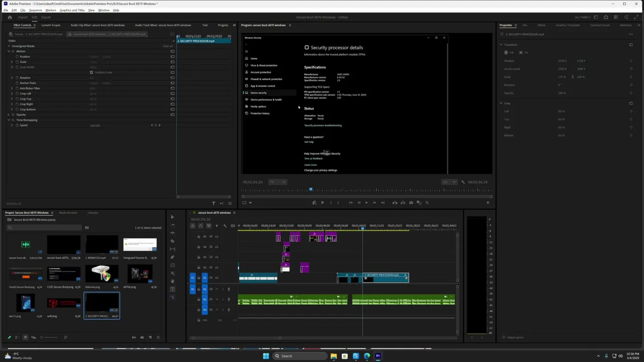
Task: Toggle track lock for V4
Action: point(199,247)
